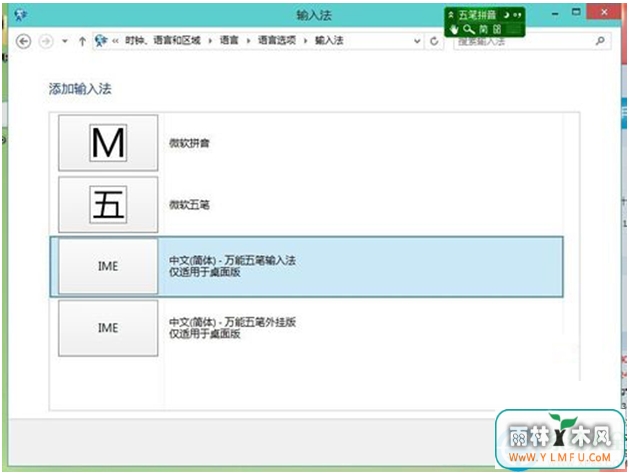Expand arrow after 语言选项 breadcrumb

(x=305, y=41)
